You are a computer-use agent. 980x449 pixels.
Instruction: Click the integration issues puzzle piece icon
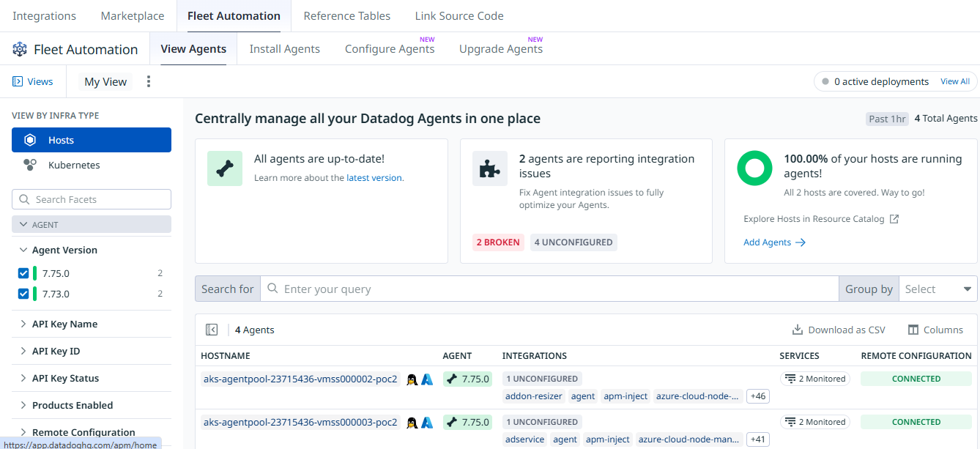(x=489, y=168)
